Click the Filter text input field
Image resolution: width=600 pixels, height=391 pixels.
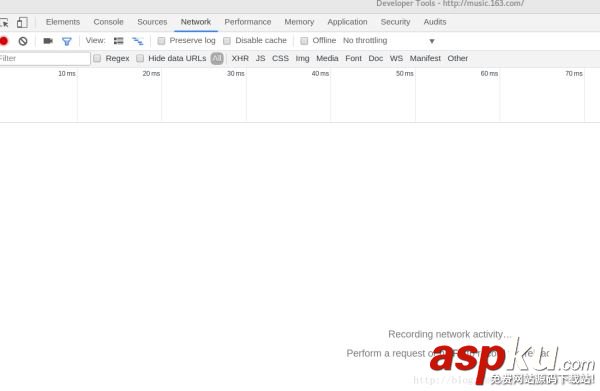coord(45,59)
